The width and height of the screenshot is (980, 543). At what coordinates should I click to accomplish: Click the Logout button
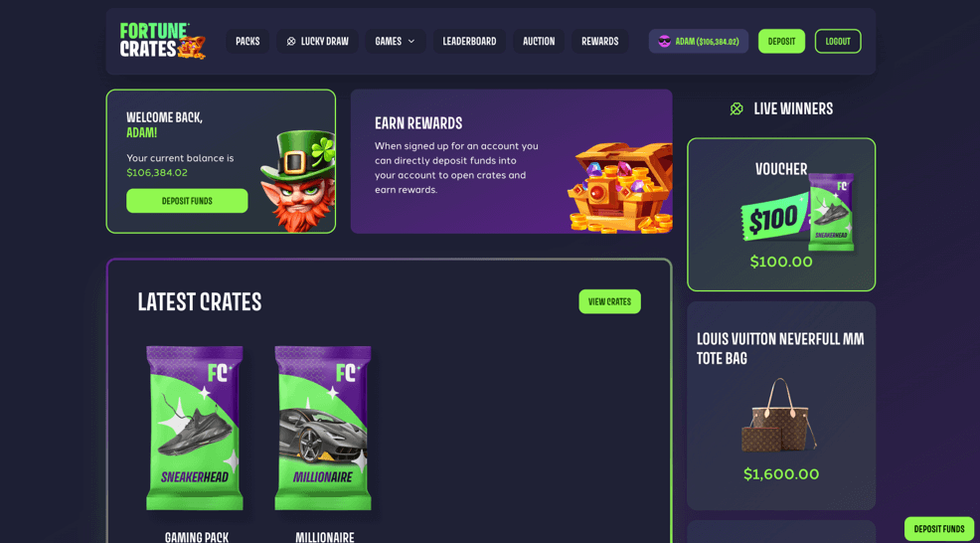838,42
